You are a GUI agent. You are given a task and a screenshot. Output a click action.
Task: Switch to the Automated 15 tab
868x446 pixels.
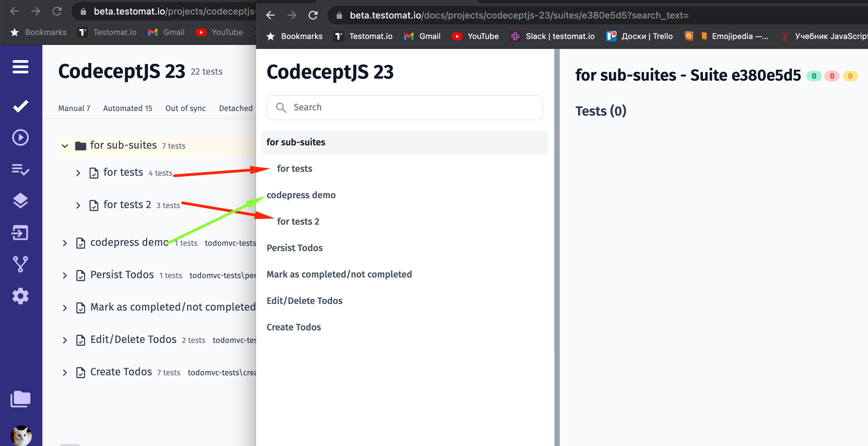tap(127, 108)
